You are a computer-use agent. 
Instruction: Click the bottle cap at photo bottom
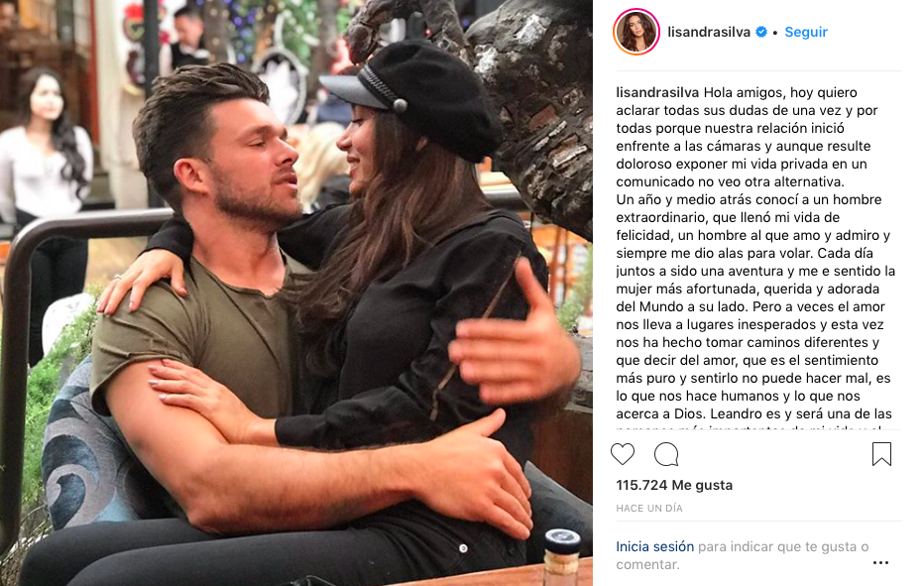(561, 541)
